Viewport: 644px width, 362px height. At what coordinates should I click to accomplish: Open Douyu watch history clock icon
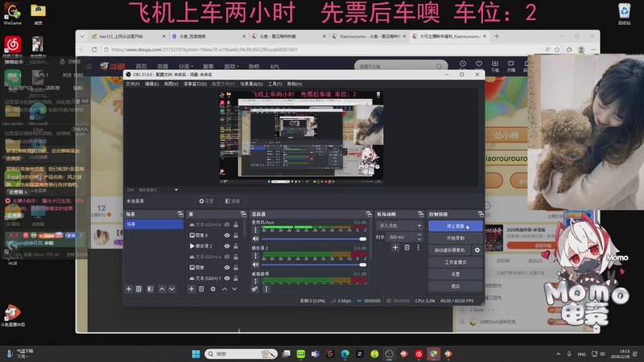pyautogui.click(x=463, y=64)
